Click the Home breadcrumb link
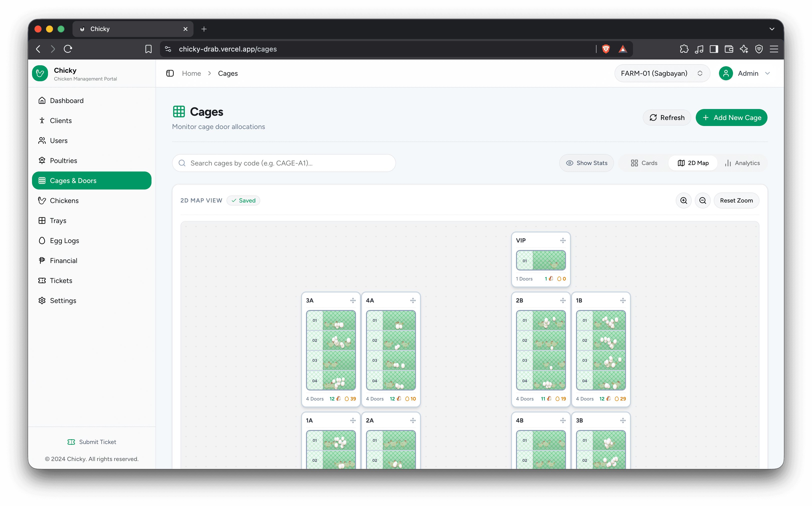 click(191, 73)
